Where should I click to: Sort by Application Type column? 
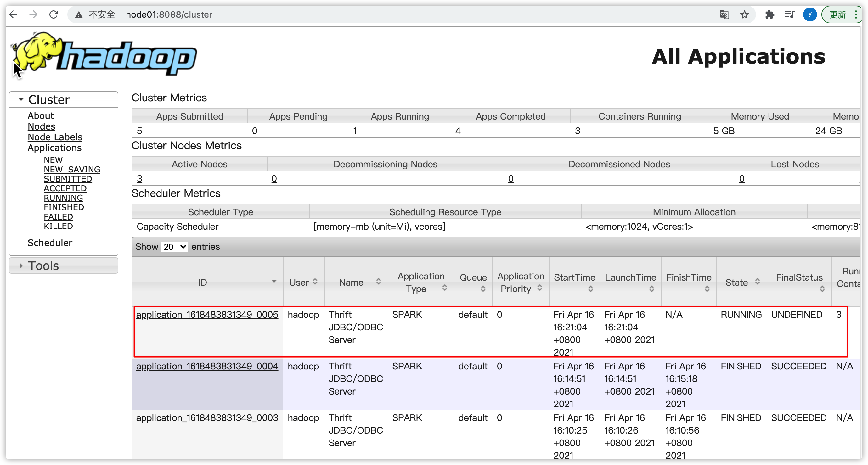(x=421, y=282)
